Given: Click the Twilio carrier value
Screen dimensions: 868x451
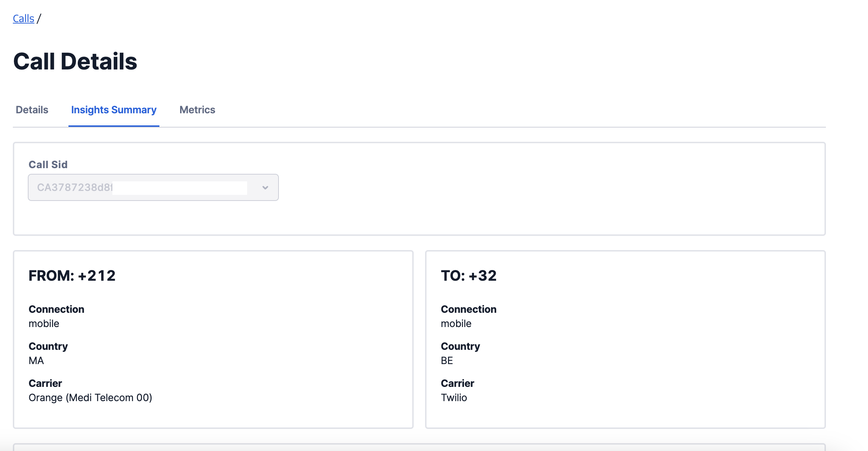Looking at the screenshot, I should click(x=454, y=398).
